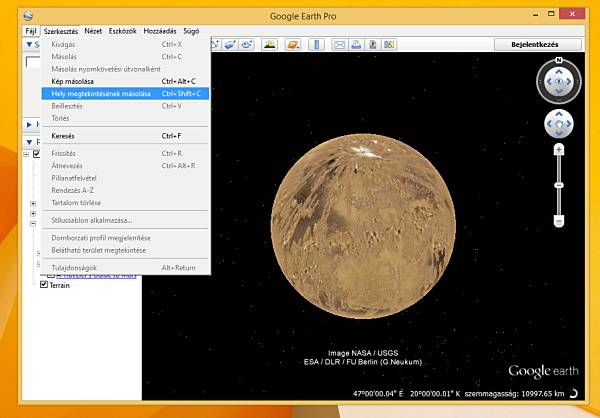Image resolution: width=600 pixels, height=418 pixels.
Task: Click the Terrain layer label
Action: pyautogui.click(x=59, y=285)
